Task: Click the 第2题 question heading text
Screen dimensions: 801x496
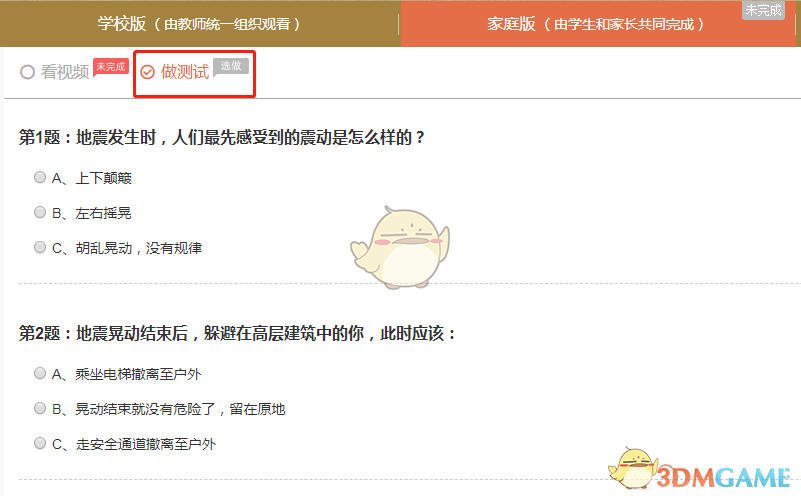Action: pos(237,334)
